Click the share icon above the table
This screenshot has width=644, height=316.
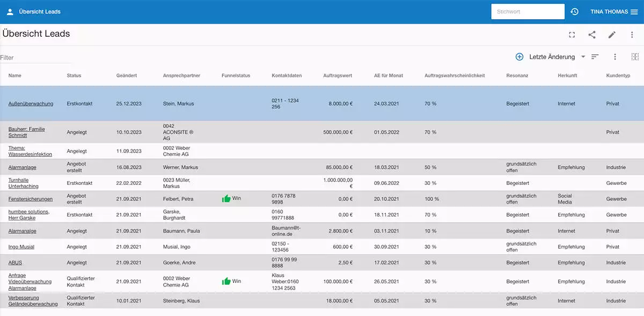[x=592, y=34]
